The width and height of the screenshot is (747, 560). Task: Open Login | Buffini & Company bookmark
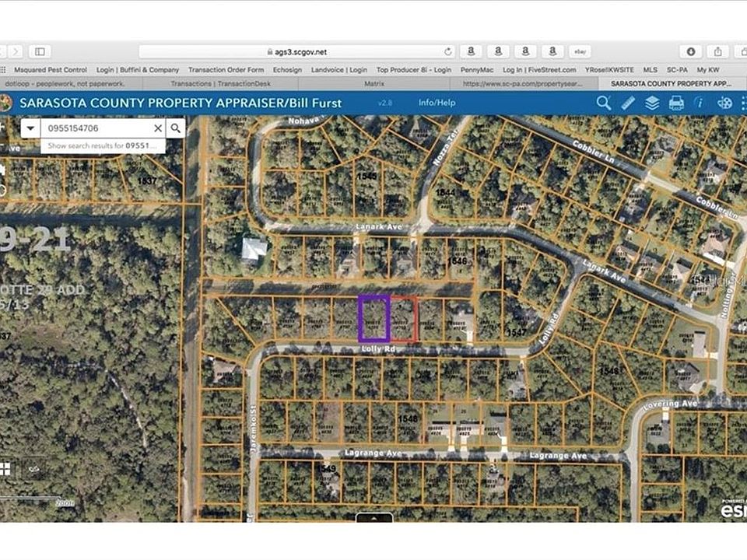pos(138,69)
